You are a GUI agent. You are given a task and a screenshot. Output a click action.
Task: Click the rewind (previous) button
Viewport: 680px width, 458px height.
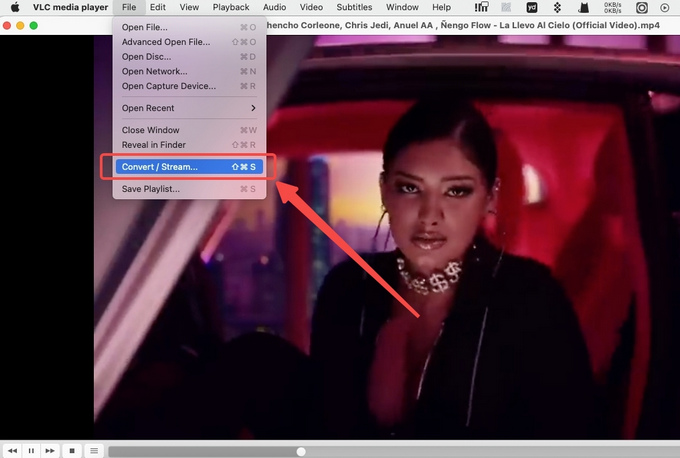tap(13, 451)
